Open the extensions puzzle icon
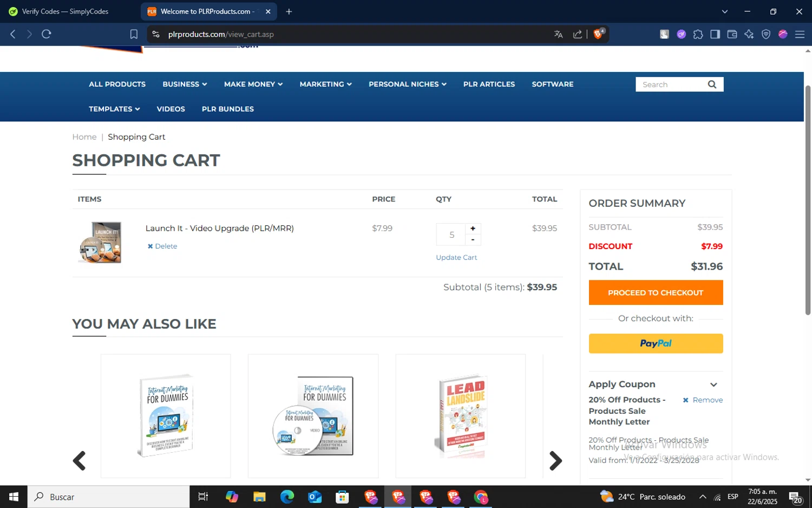This screenshot has height=508, width=812. click(x=698, y=34)
